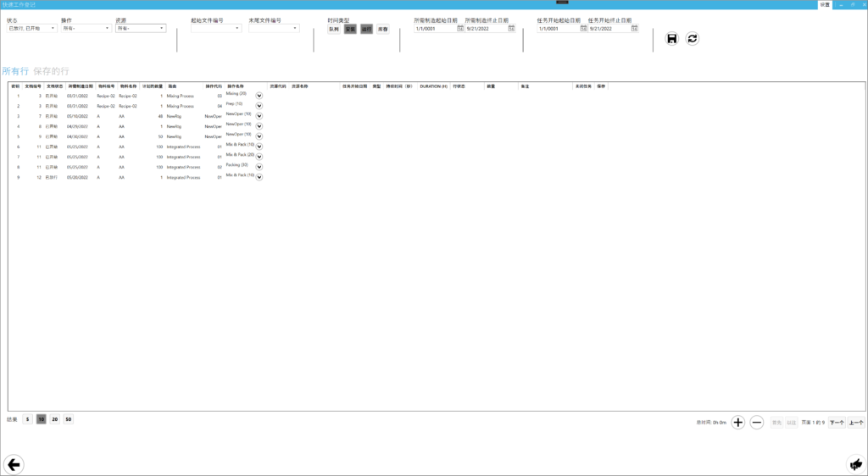Screen dimensions: 868x476
Task: Expand the Mixing (20) operation row chevron
Action: coord(259,96)
